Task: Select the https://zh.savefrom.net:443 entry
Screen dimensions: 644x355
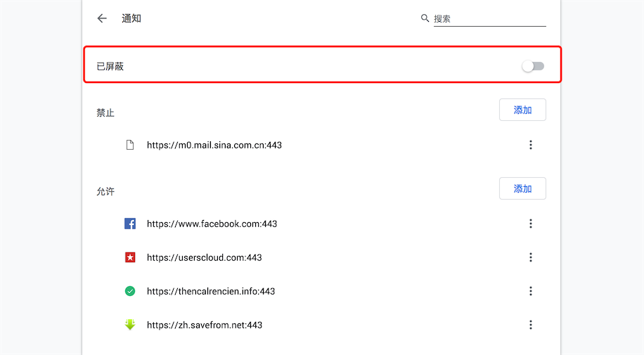Action: 205,325
